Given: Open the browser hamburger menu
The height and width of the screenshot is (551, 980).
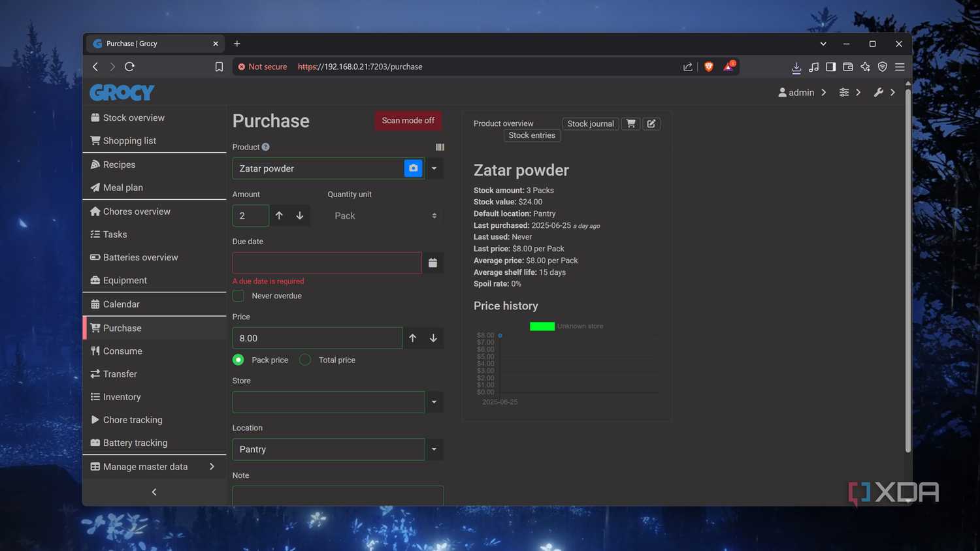Looking at the screenshot, I should [900, 67].
